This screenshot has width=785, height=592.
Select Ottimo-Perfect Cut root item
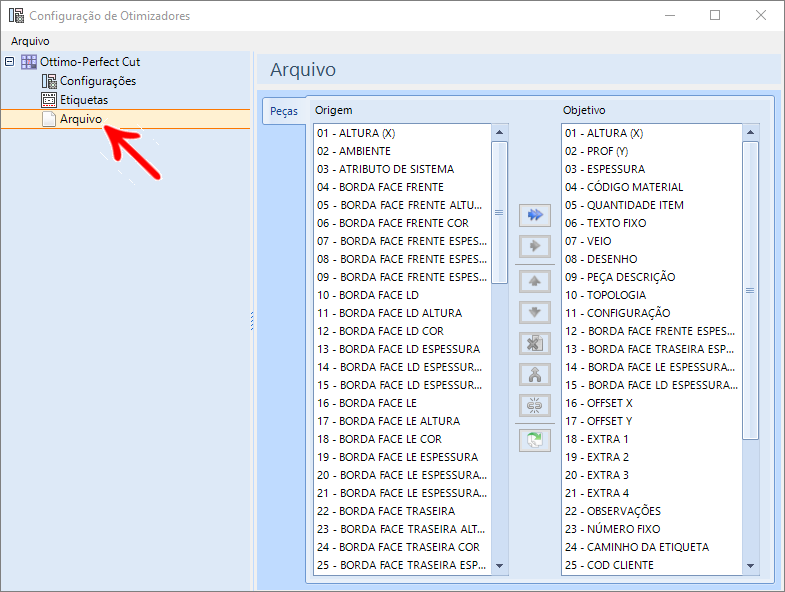(x=90, y=62)
